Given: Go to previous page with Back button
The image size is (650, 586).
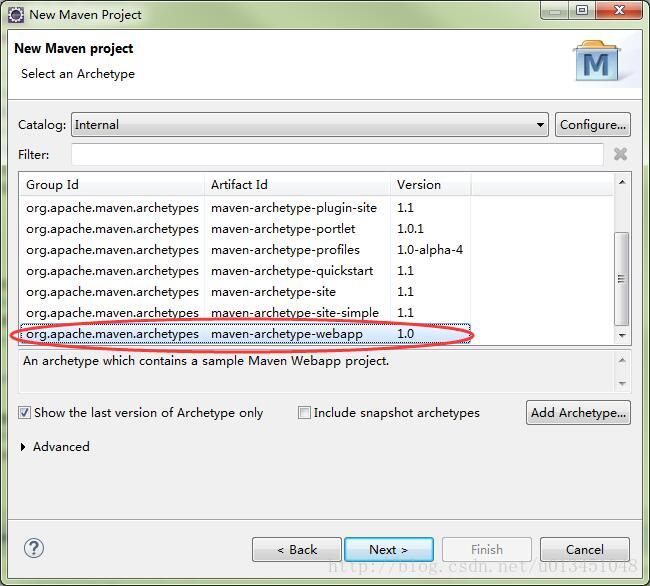Looking at the screenshot, I should pos(297,550).
